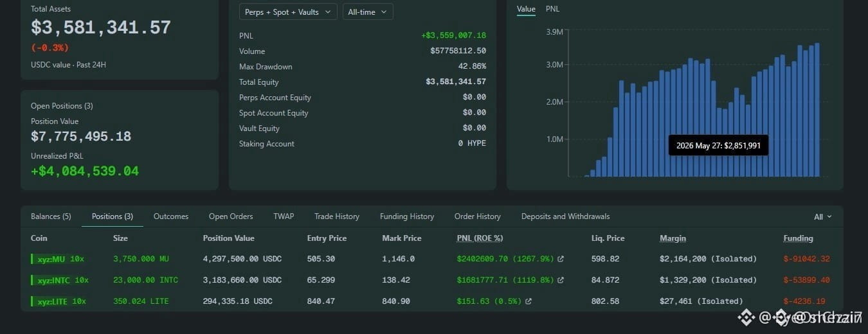The width and height of the screenshot is (868, 334).
Task: Open share icon beside MU PNL value
Action: click(x=561, y=259)
